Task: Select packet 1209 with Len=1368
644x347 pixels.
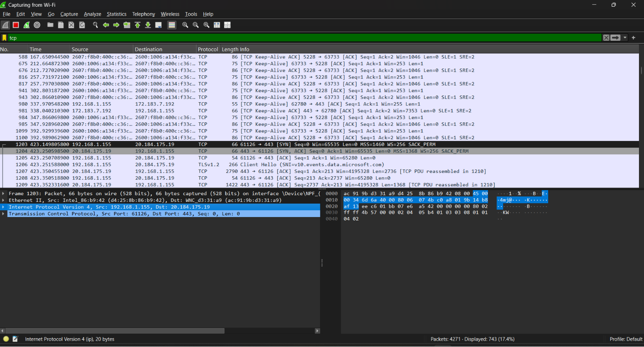Action: coord(319,185)
